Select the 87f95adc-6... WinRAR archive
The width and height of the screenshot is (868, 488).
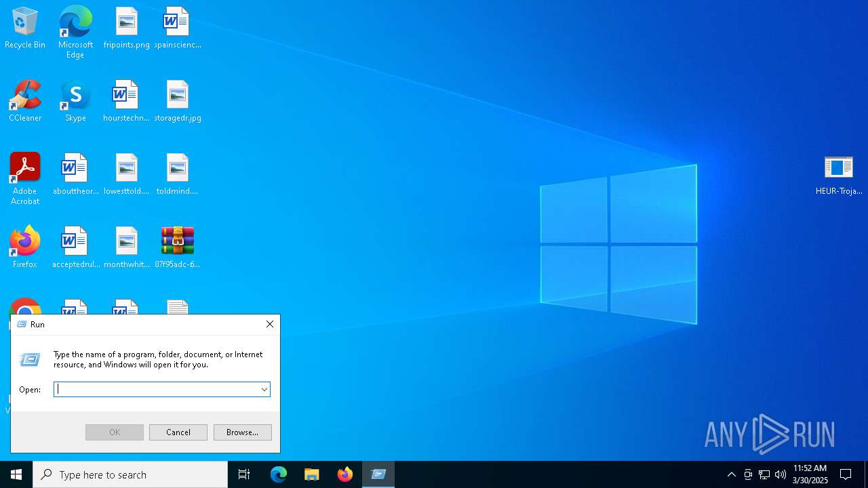point(178,248)
